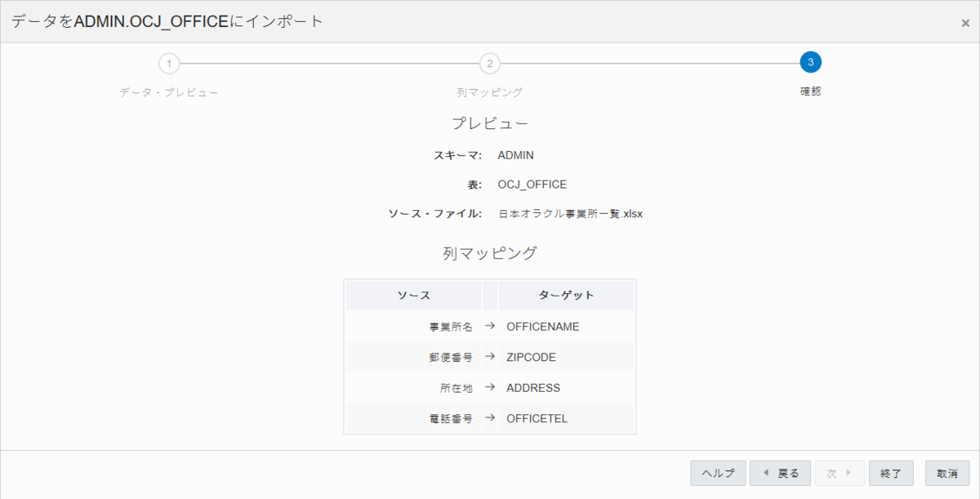Click the disabled 次 button
Screen dimensions: 980x499
[839, 473]
